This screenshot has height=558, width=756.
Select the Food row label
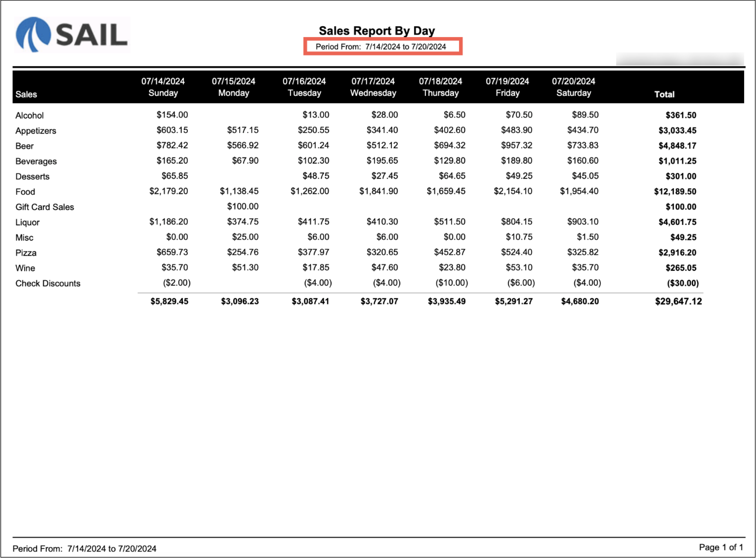point(25,192)
